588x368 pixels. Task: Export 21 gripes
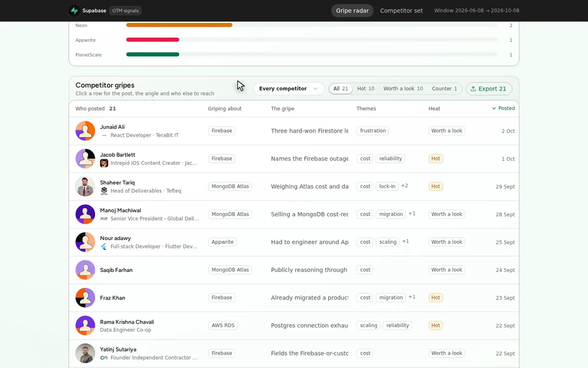click(x=489, y=89)
